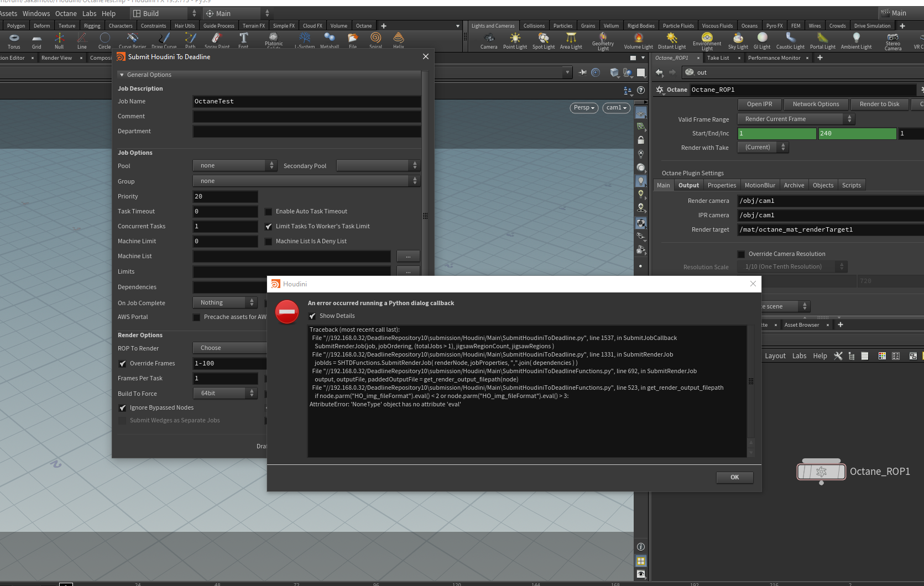Add a Portal Light
This screenshot has height=586, width=924.
click(823, 41)
